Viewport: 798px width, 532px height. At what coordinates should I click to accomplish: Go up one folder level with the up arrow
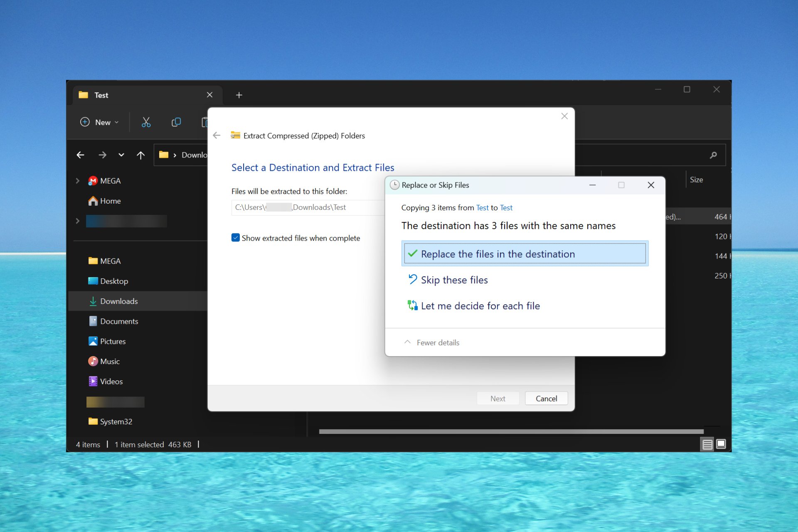(x=141, y=155)
